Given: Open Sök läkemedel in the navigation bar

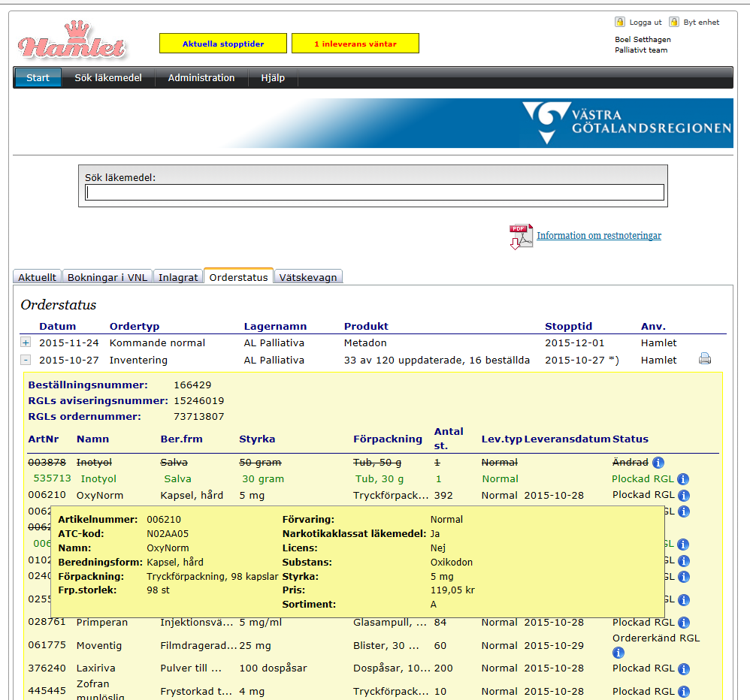Looking at the screenshot, I should coord(108,77).
